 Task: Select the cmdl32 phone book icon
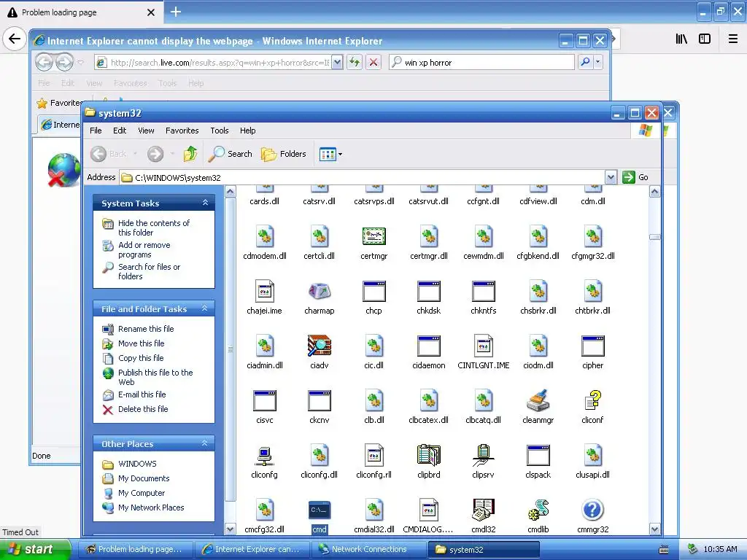(x=483, y=510)
